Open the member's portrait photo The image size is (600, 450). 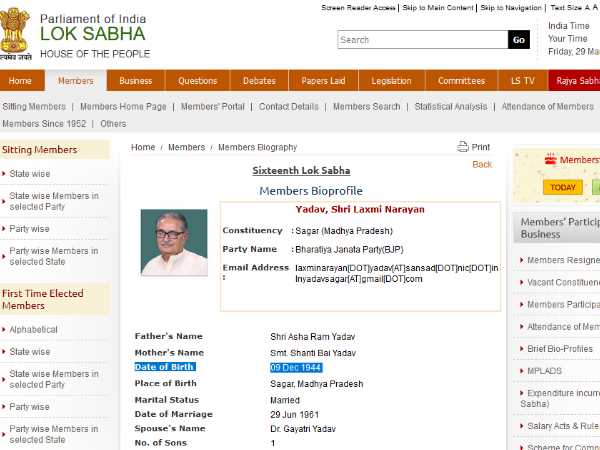(x=174, y=242)
